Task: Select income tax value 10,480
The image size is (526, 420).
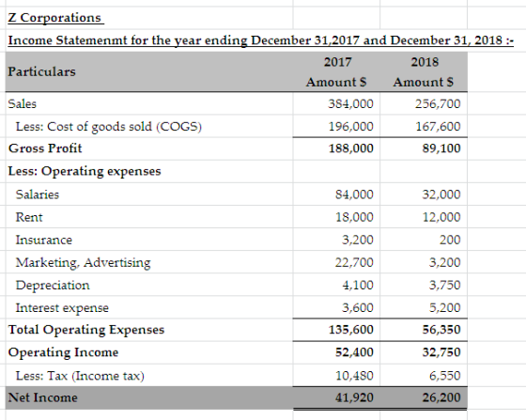Action: coord(354,376)
